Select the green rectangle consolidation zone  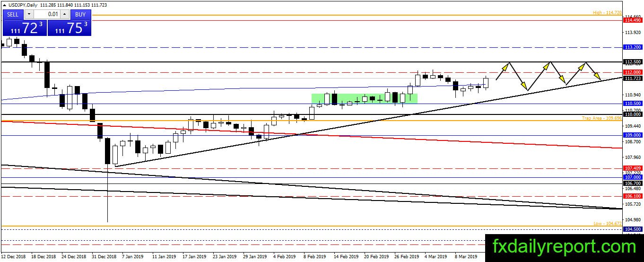tap(364, 98)
